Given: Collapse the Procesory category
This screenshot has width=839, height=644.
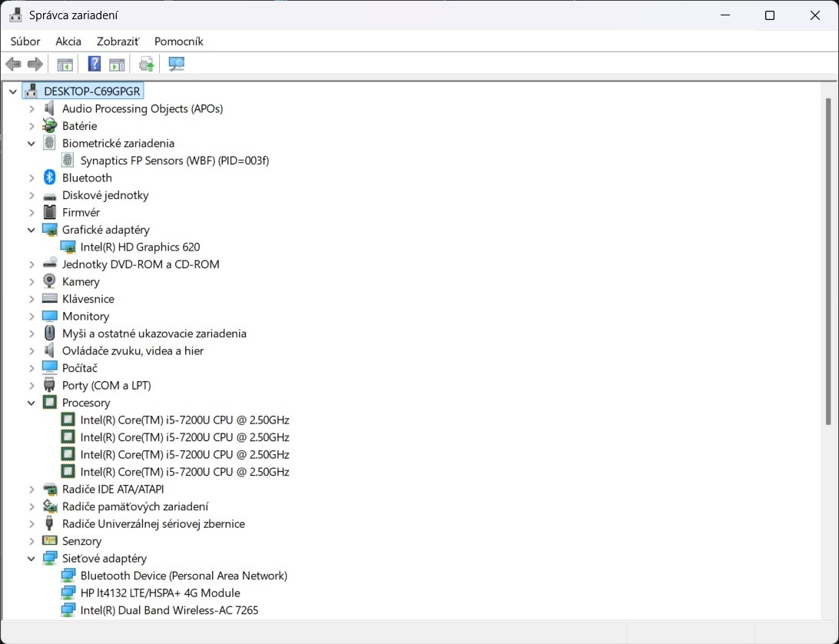Looking at the screenshot, I should [32, 403].
